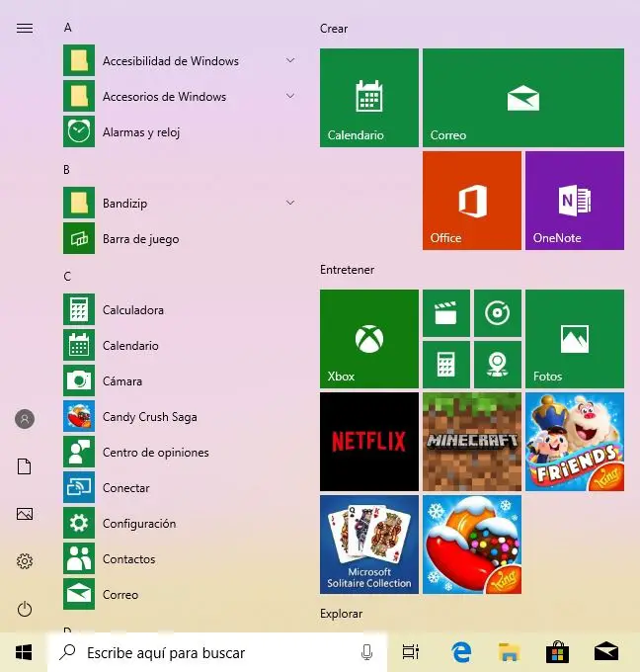Expand Accesibilidad de Windows folder chevron

tap(290, 60)
